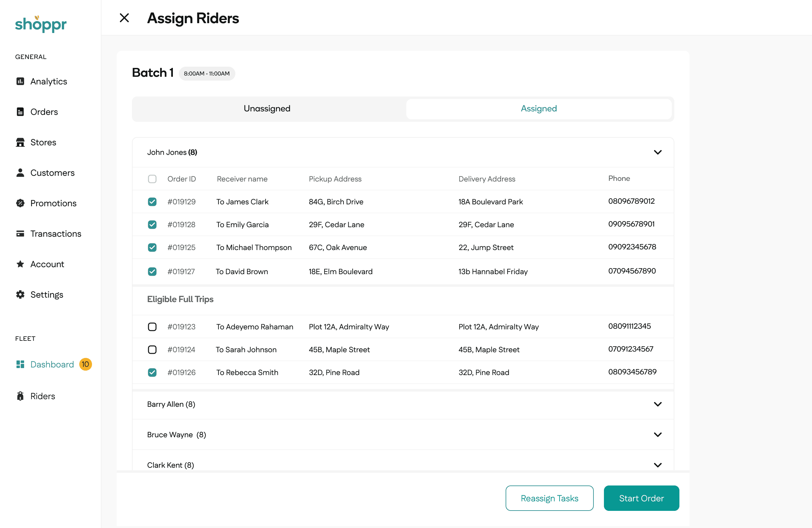
Task: Uncheck order #019129 for James Clark
Action: click(152, 202)
